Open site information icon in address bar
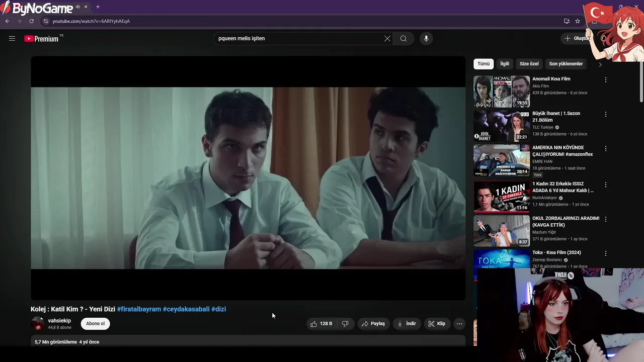 click(x=46, y=21)
